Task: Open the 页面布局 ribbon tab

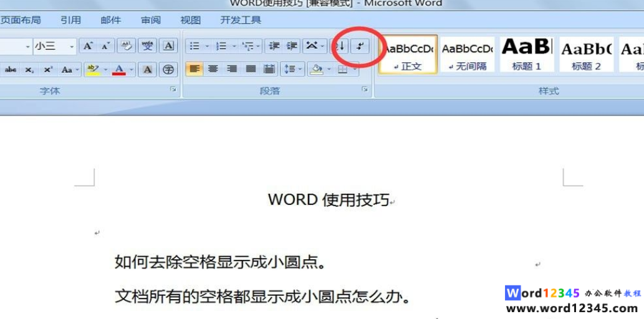Action: tap(21, 20)
